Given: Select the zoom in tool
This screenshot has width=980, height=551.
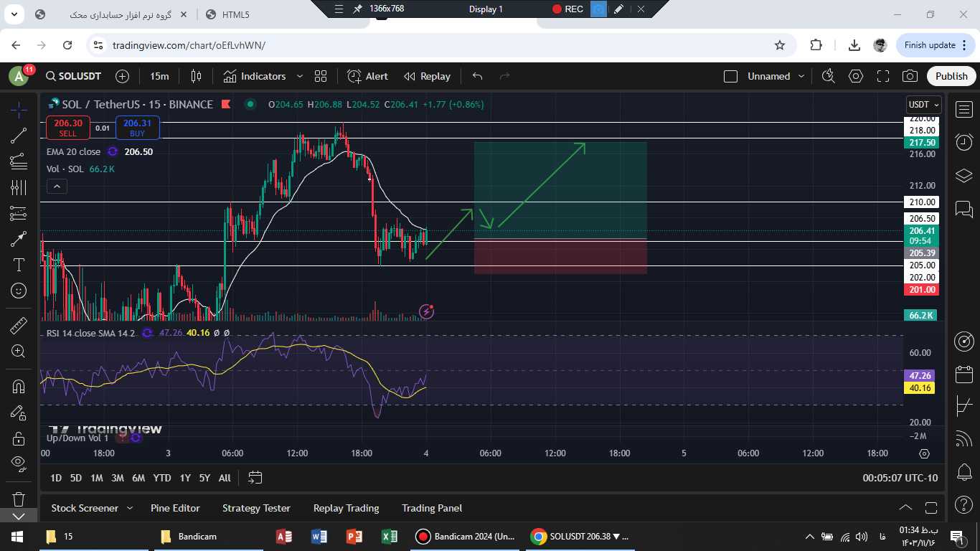Looking at the screenshot, I should (x=19, y=352).
